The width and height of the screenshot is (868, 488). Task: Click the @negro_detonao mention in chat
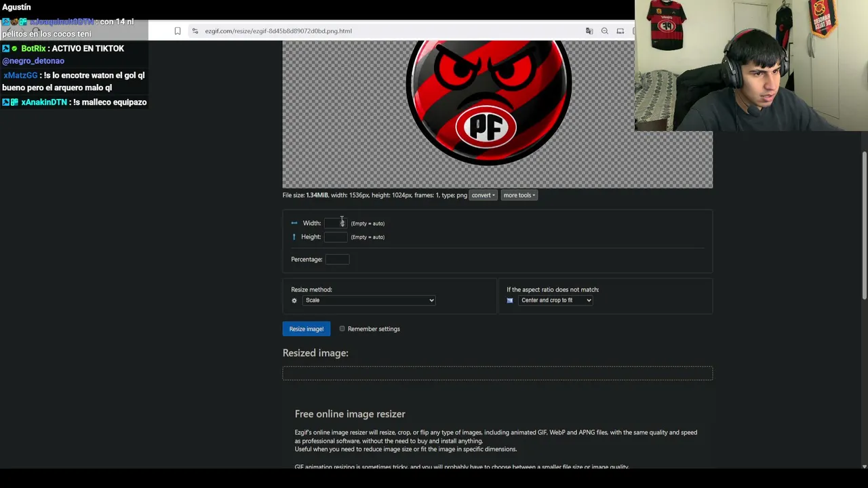coord(33,61)
